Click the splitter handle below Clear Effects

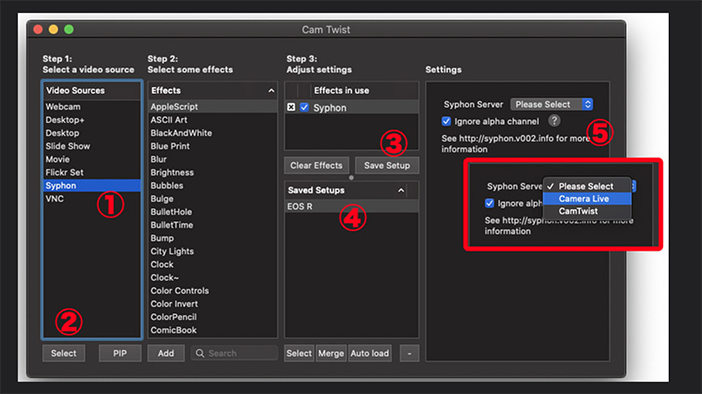point(351,177)
